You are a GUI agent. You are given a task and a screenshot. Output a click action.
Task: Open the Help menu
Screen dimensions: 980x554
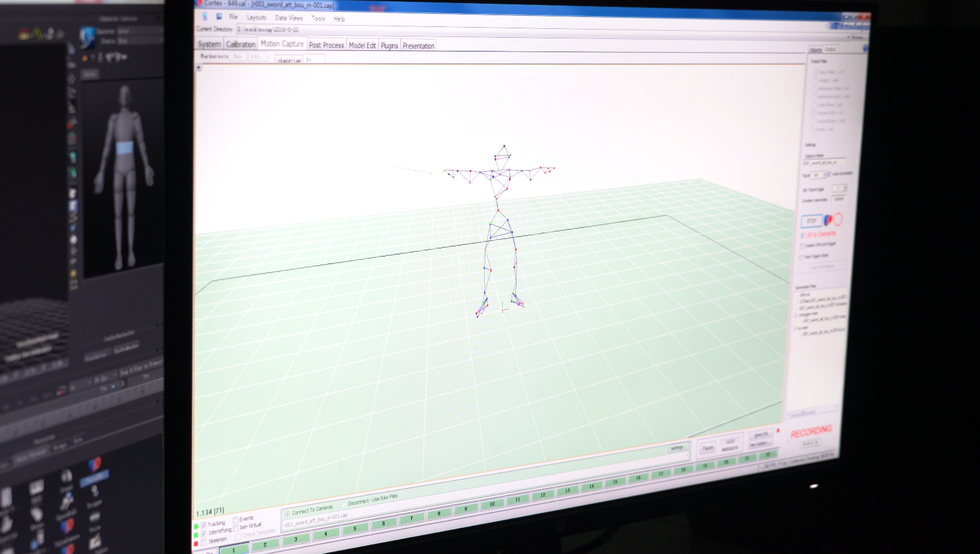pyautogui.click(x=339, y=19)
